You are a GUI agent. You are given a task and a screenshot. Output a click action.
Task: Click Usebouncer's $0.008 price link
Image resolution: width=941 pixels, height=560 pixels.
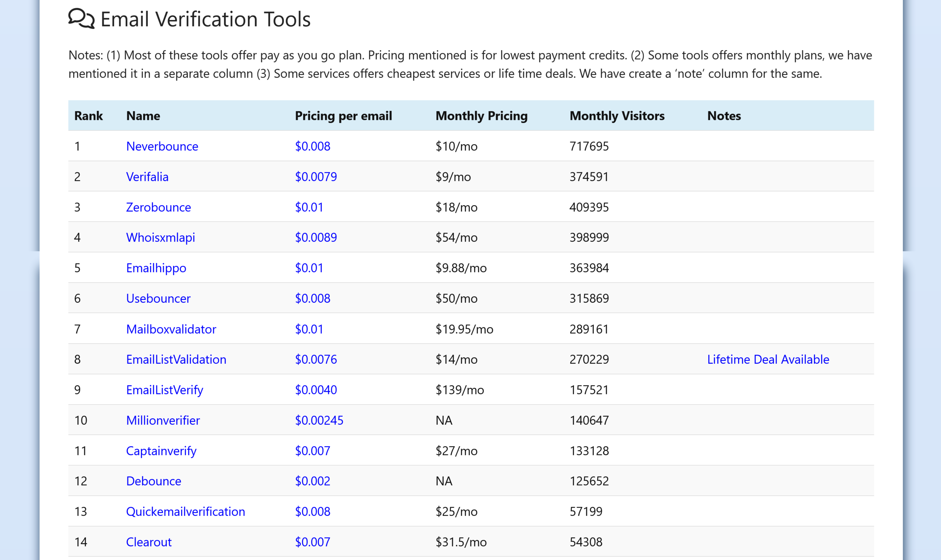[313, 299]
